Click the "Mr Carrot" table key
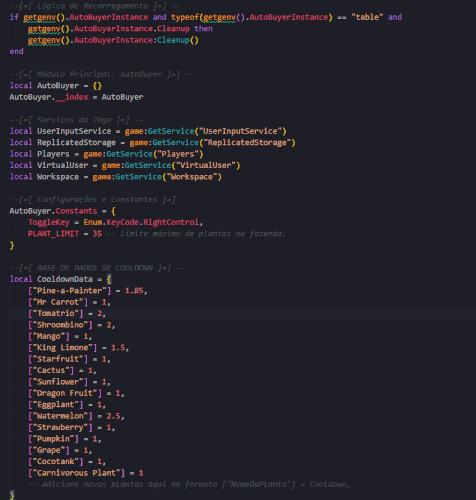 tap(58, 302)
